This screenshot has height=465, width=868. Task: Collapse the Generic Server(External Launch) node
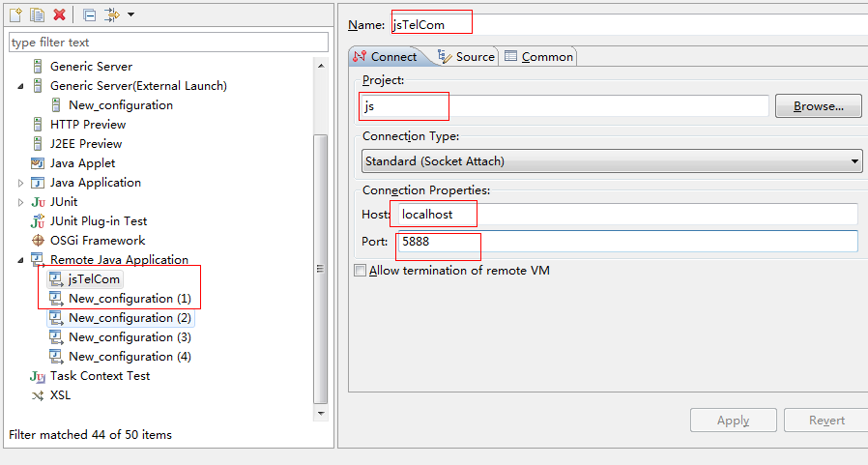coord(20,86)
